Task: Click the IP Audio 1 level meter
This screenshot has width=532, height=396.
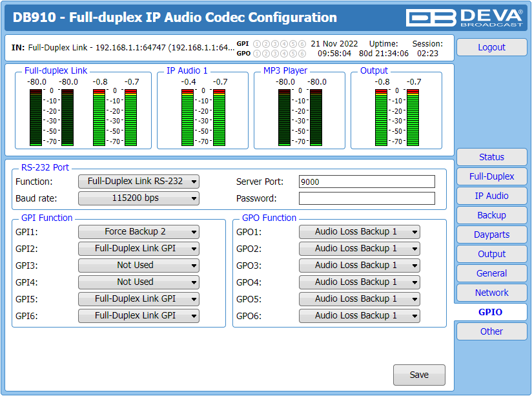Action: pos(203,110)
